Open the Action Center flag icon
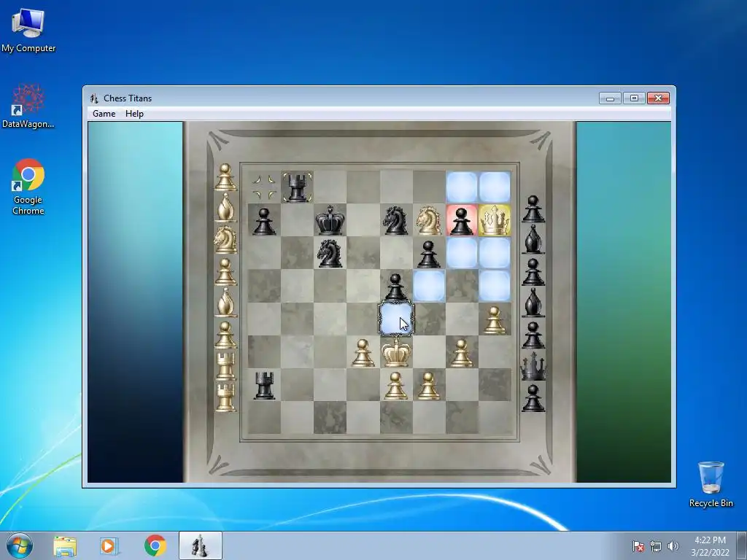Screen dimensions: 747x560 (x=638, y=546)
